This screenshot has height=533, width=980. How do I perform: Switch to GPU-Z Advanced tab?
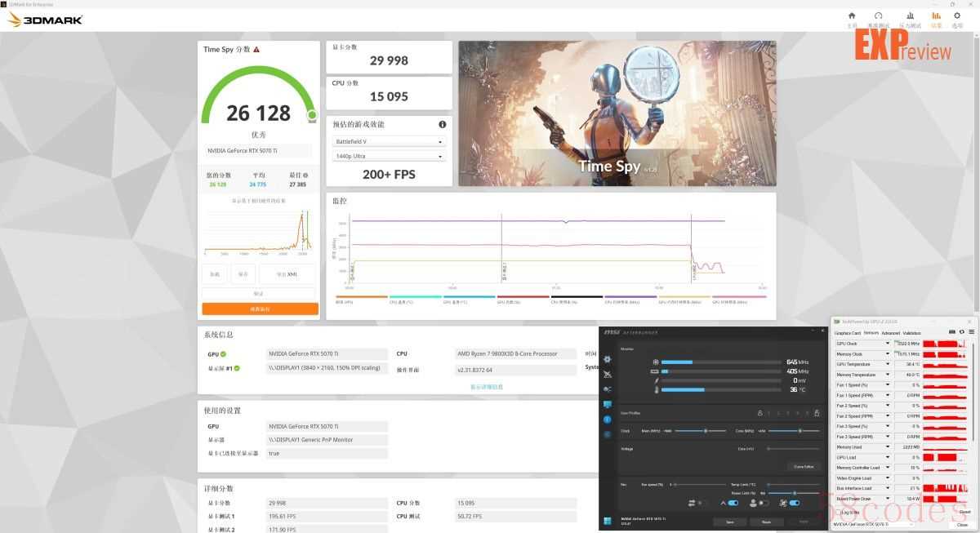tap(891, 333)
